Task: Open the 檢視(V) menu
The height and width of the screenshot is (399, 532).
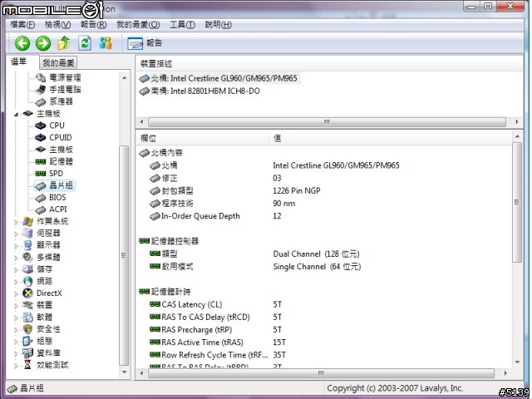Action: click(x=57, y=25)
